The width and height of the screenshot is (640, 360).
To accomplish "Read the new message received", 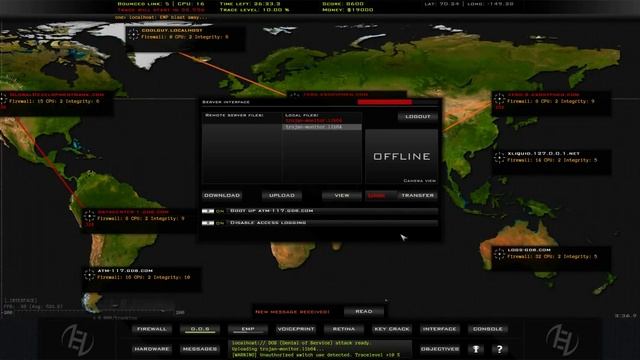I will click(x=364, y=311).
